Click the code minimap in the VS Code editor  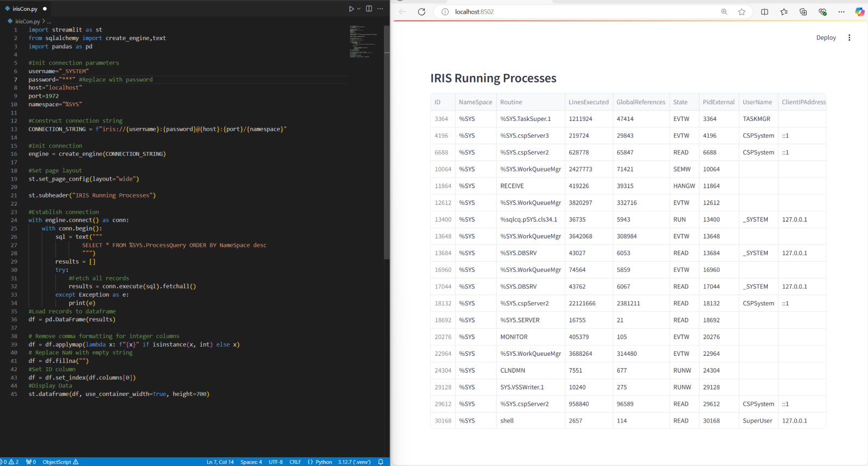tap(363, 41)
